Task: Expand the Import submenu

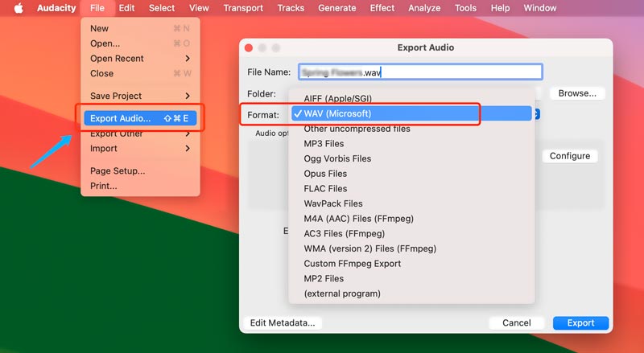Action: click(140, 148)
